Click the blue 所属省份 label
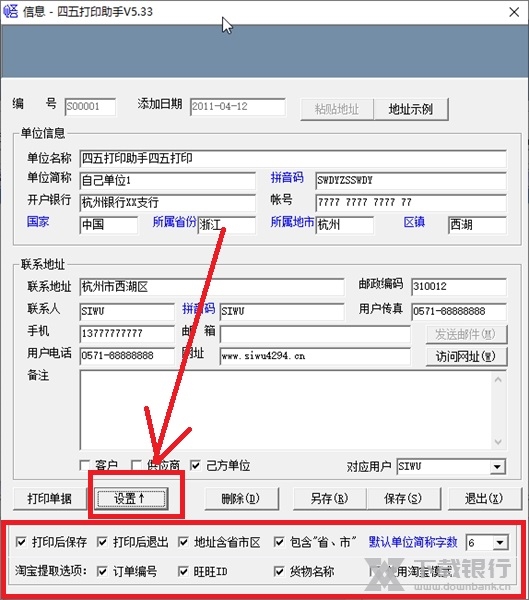This screenshot has height=600, width=529. point(174,222)
